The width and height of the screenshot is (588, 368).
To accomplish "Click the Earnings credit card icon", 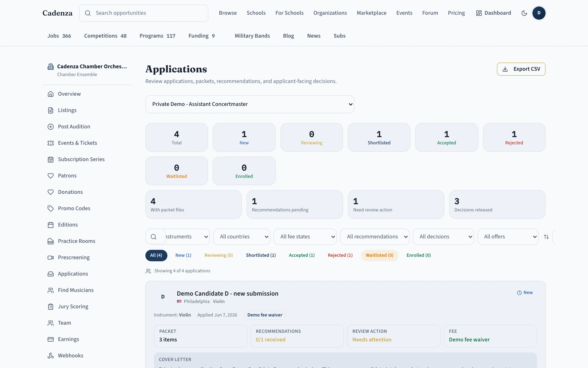I will coord(51,339).
